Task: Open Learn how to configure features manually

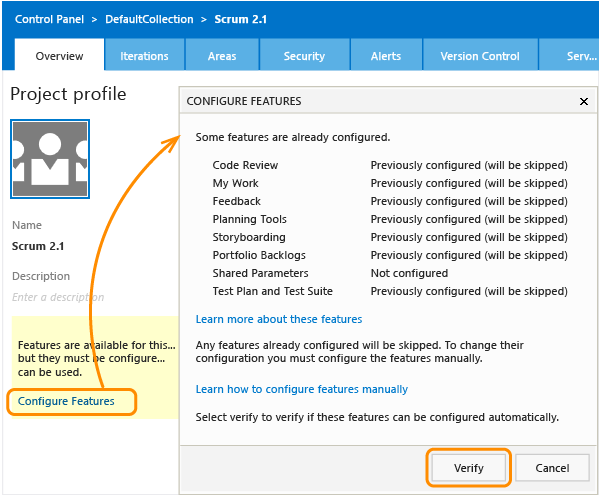Action: (x=302, y=389)
